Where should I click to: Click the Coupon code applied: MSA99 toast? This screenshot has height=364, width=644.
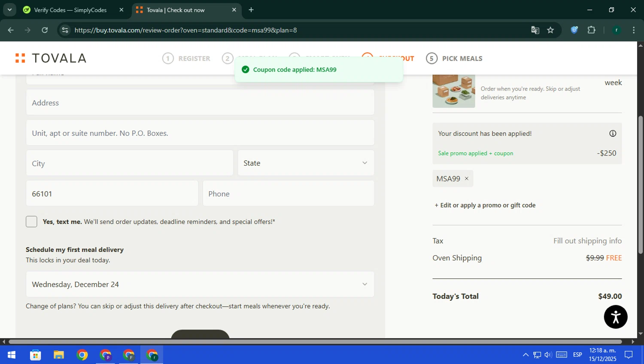(x=319, y=70)
